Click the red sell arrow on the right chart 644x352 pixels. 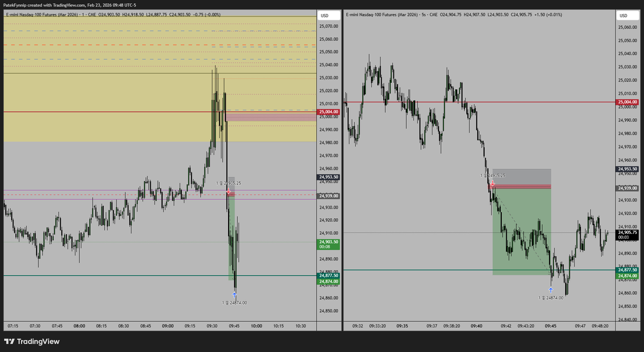pos(492,183)
